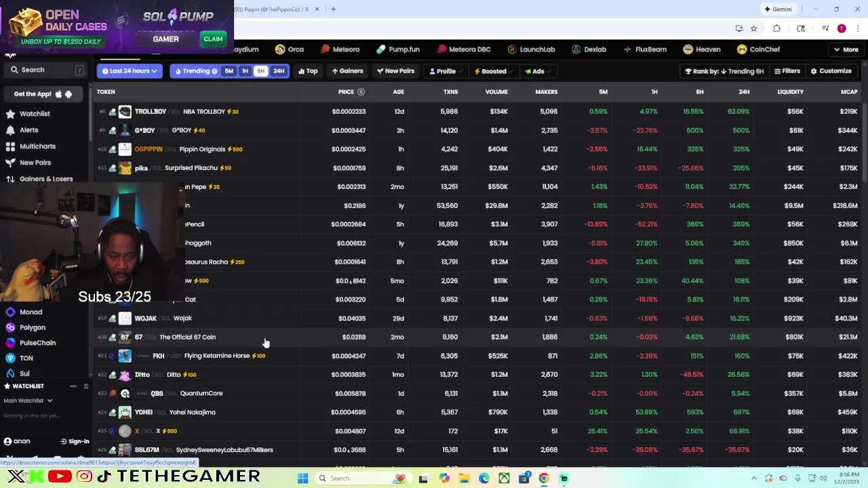This screenshot has width=868, height=488.
Task: Click CLAIM on Sol Pump banner
Action: click(x=213, y=39)
